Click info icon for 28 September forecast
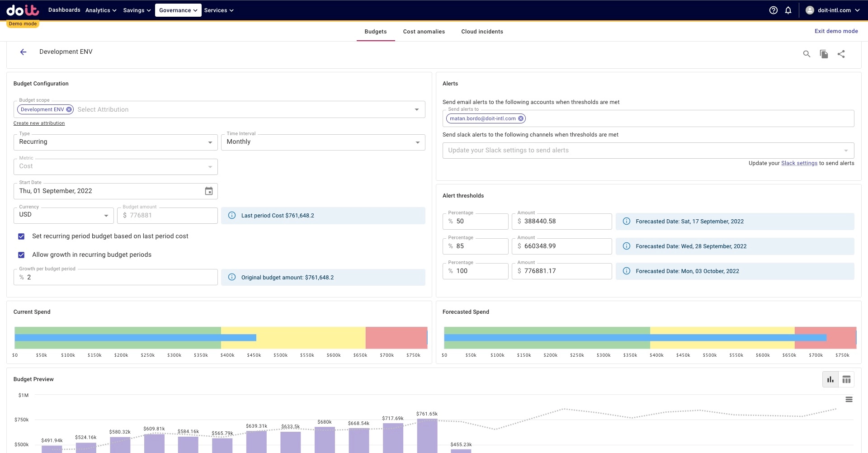Viewport: 868px width, 453px height. pyautogui.click(x=627, y=246)
